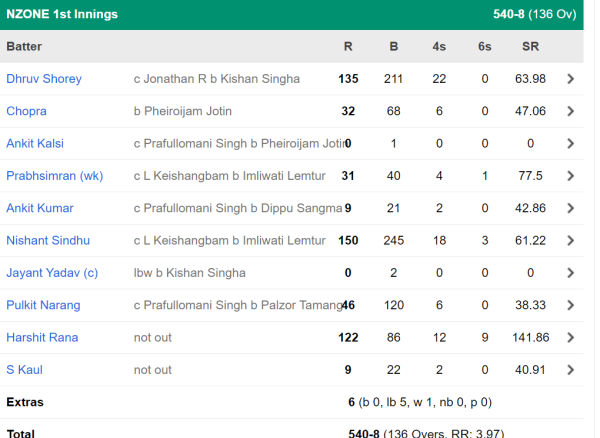
Task: Expand Dhruv Shorey row chevron
Action: pyautogui.click(x=570, y=79)
